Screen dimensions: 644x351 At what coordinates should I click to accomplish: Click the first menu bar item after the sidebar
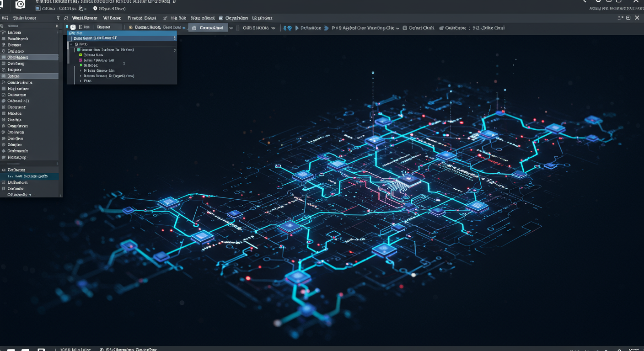tap(86, 18)
